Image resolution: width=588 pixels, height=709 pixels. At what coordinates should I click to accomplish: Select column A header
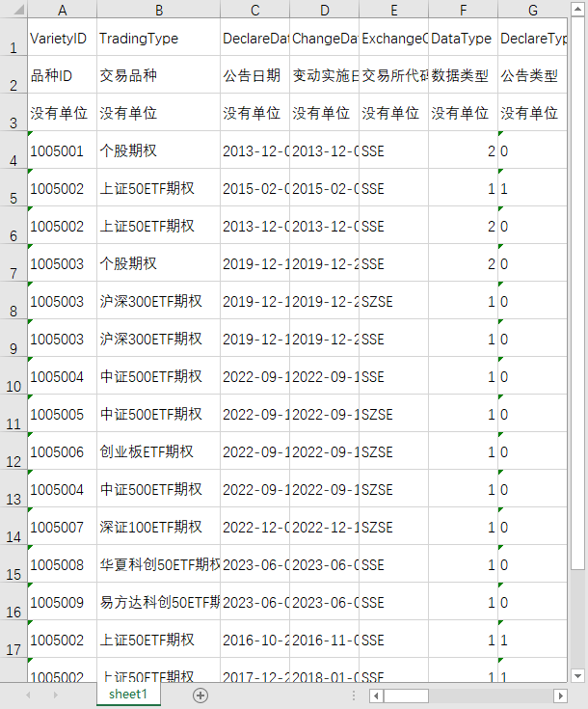(x=63, y=10)
